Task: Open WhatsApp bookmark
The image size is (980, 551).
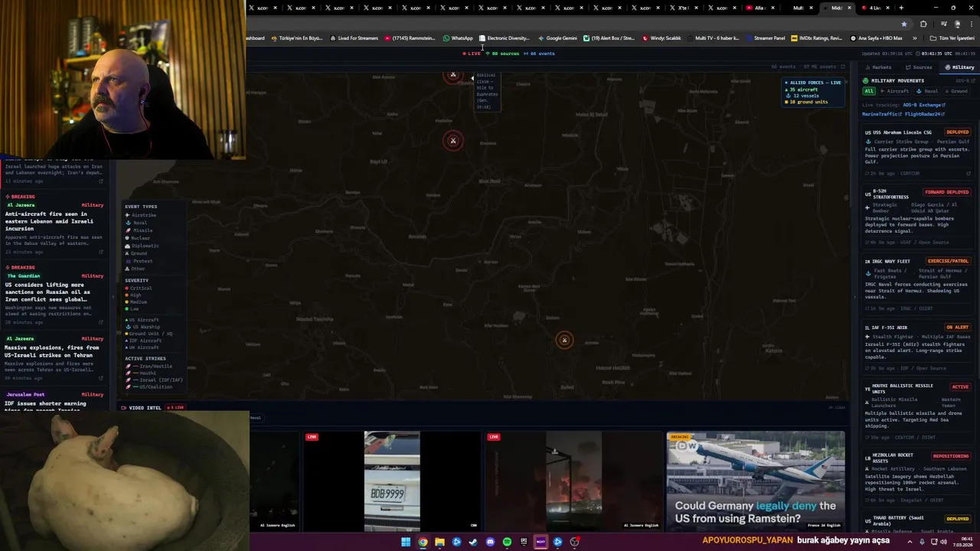Action: (458, 37)
